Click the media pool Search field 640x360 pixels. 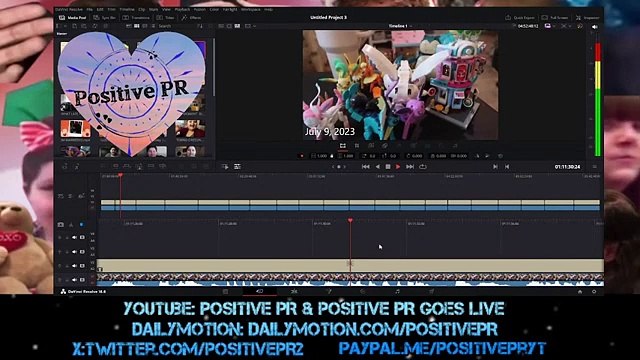[176, 26]
